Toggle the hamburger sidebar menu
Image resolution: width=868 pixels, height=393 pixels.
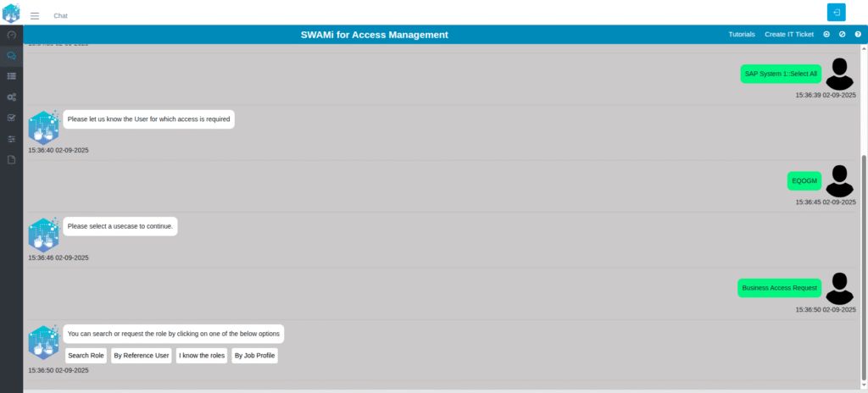(x=35, y=15)
